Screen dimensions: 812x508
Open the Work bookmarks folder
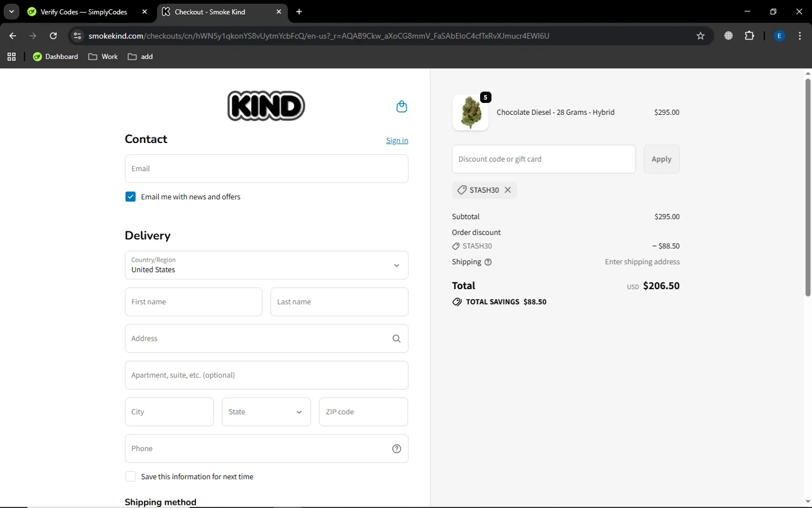(103, 56)
